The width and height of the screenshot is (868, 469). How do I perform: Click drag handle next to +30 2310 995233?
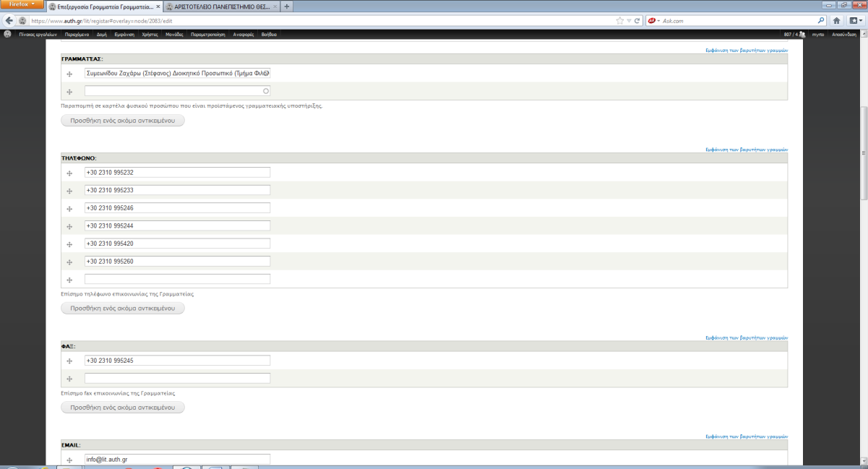point(69,191)
